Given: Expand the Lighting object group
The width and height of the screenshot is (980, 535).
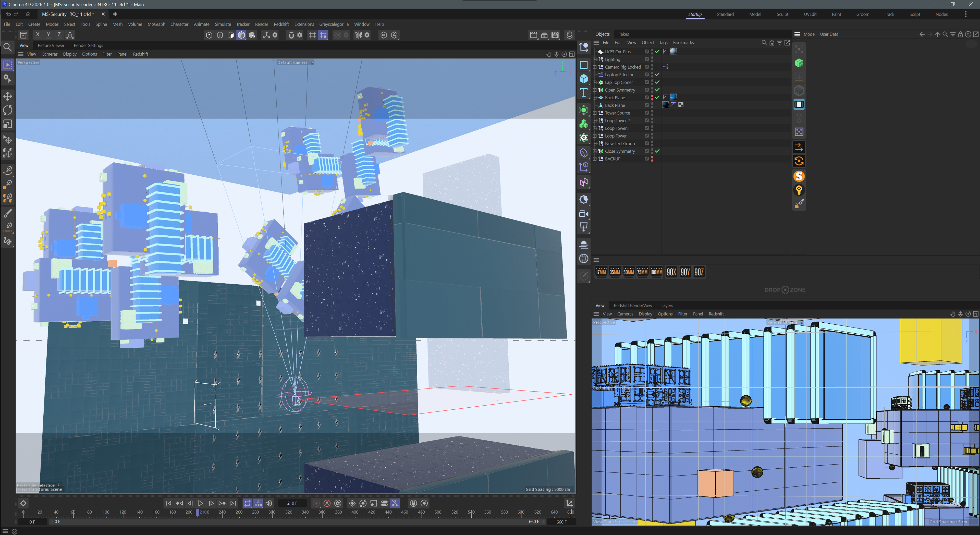Looking at the screenshot, I should click(x=595, y=59).
